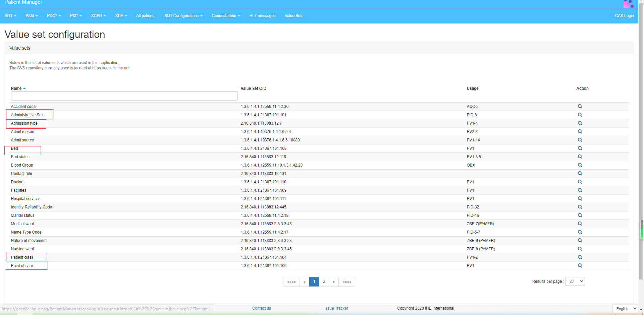
Task: View details of Accident code value set
Action: pyautogui.click(x=580, y=107)
